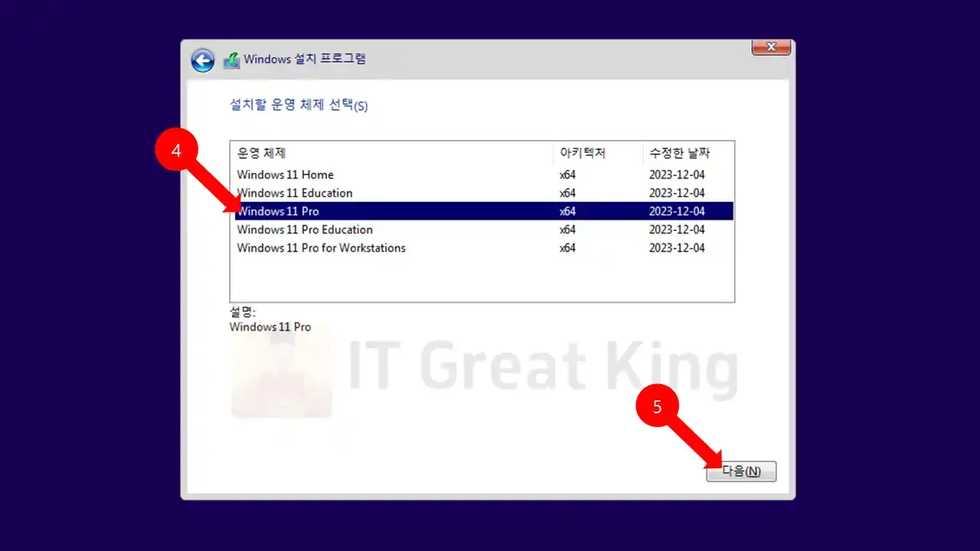
Task: Go back with the blue arrow button
Action: pos(203,60)
